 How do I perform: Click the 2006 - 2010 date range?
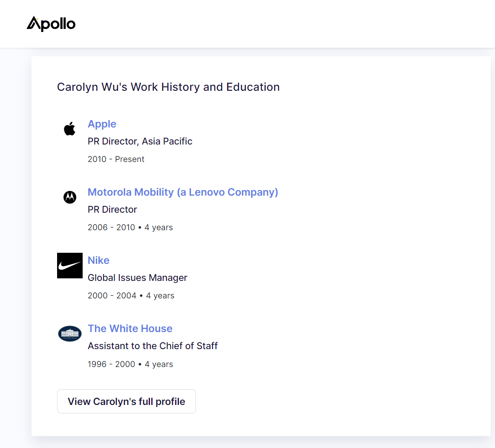[112, 228]
